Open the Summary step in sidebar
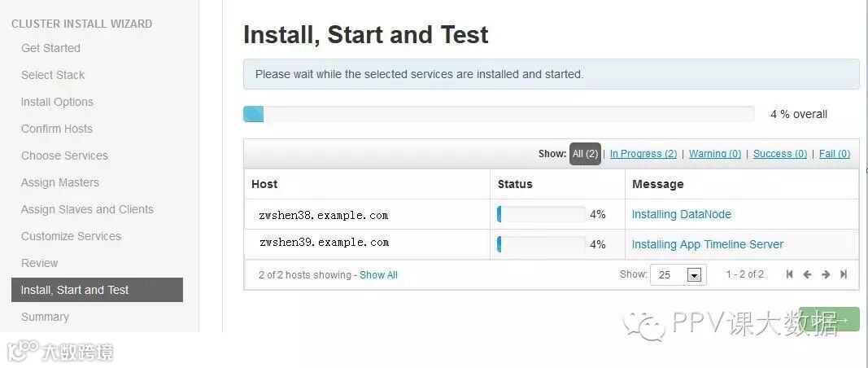The width and height of the screenshot is (868, 368). [45, 317]
